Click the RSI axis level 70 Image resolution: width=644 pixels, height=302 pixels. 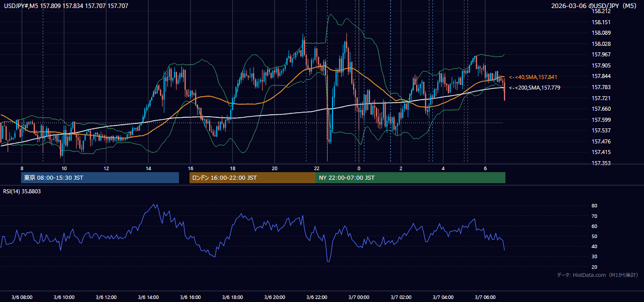coord(595,216)
